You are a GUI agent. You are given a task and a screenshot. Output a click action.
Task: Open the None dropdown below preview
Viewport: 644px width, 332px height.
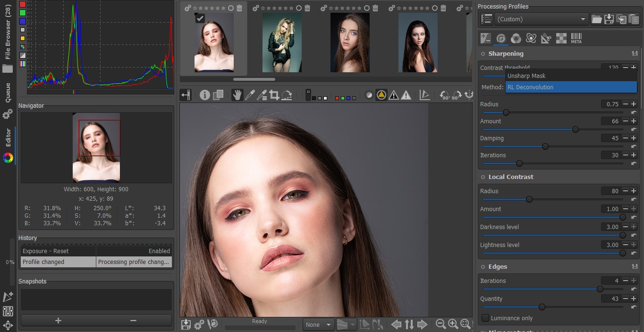point(319,324)
